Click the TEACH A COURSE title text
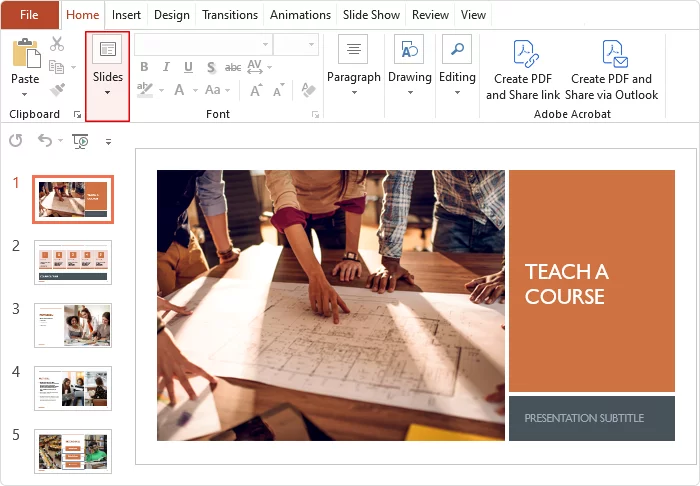 [566, 284]
